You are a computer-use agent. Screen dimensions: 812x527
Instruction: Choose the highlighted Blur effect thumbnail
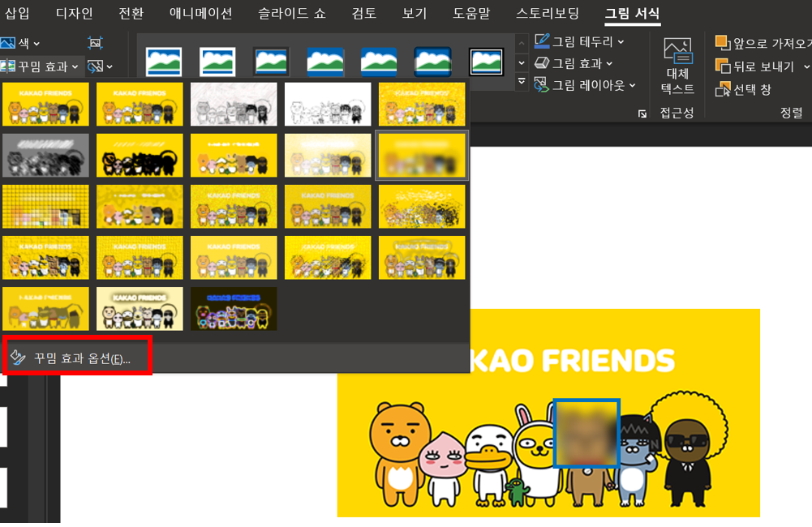coord(422,156)
